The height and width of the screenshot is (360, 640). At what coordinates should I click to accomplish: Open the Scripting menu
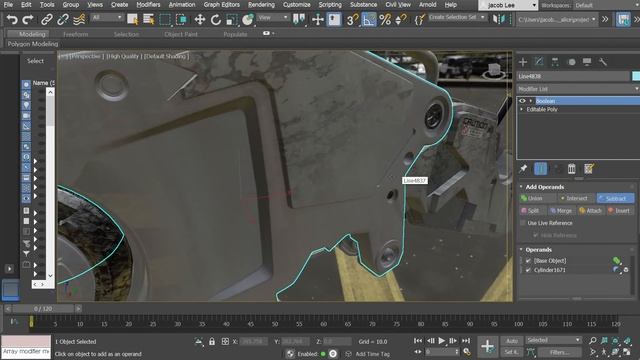pyautogui.click(x=330, y=5)
